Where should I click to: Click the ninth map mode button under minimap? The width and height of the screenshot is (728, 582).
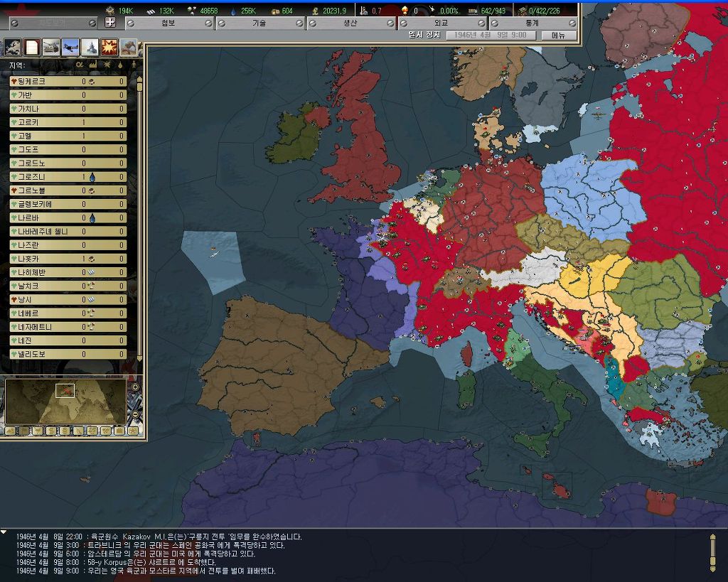click(x=119, y=431)
